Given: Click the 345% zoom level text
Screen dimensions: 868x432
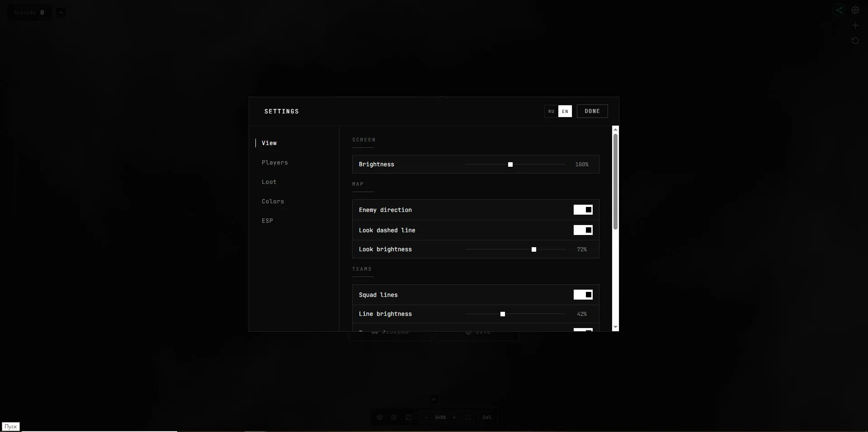Looking at the screenshot, I should pyautogui.click(x=440, y=417).
